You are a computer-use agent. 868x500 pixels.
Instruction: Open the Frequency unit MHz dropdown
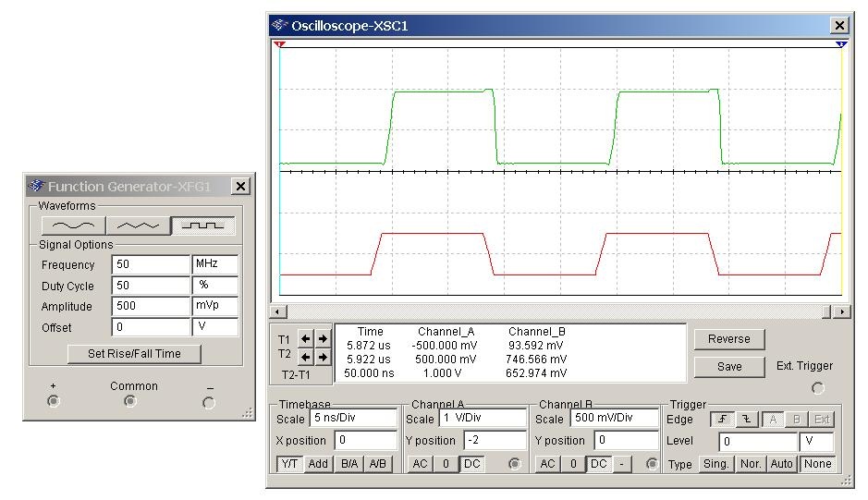click(214, 264)
